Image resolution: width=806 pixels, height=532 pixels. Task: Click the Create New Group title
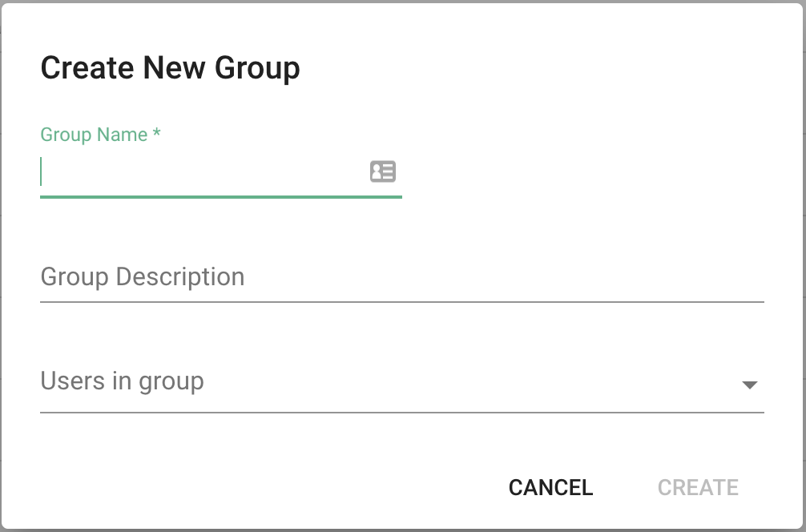[x=171, y=67]
